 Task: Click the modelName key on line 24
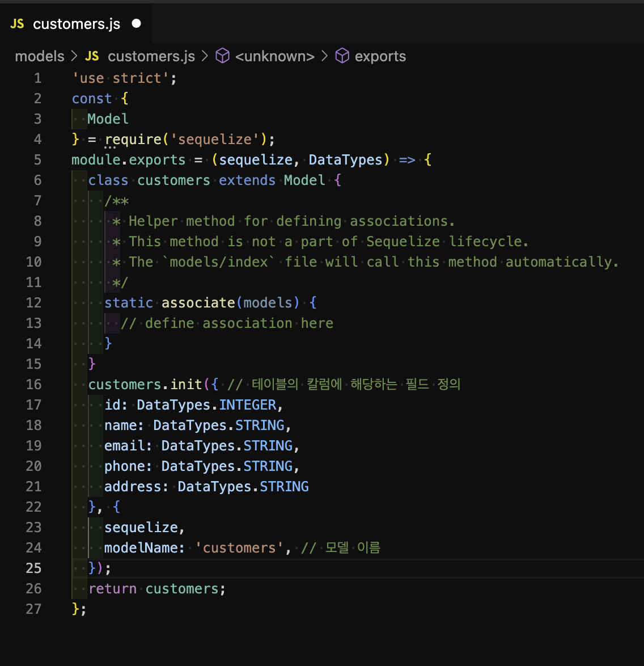coord(141,548)
